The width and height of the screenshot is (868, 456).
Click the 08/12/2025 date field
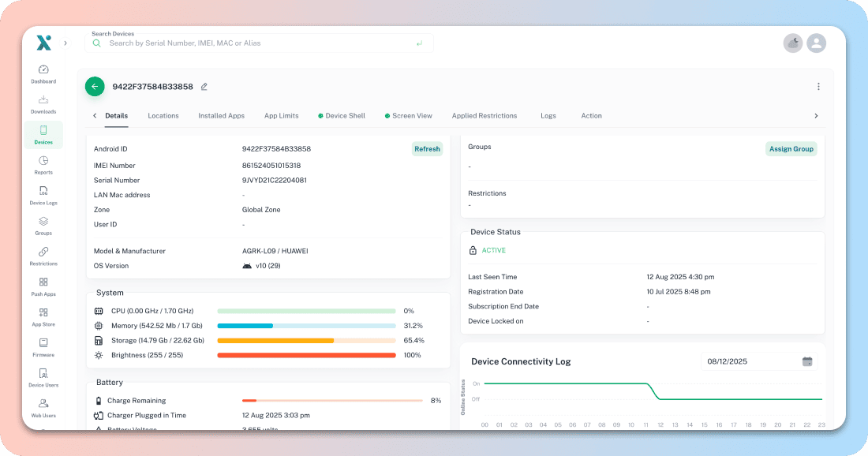point(759,361)
